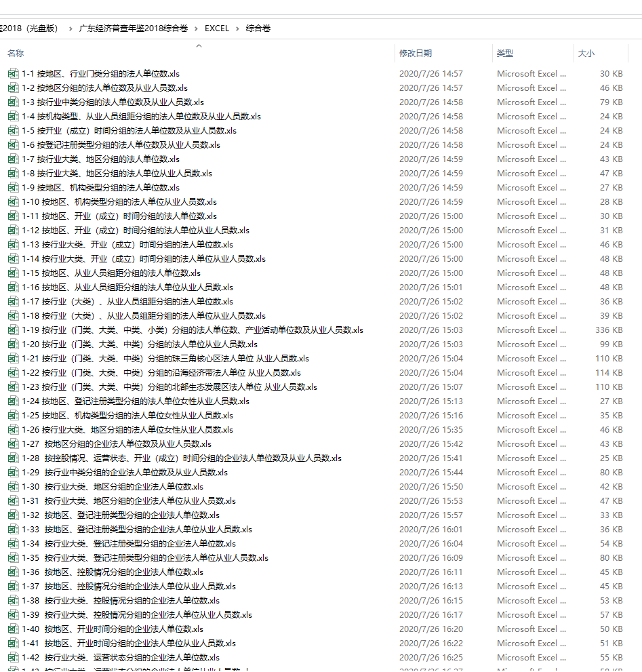Select file 1-12 按地区、开业（成立）时间分组
642x672 pixels.
[x=136, y=231]
